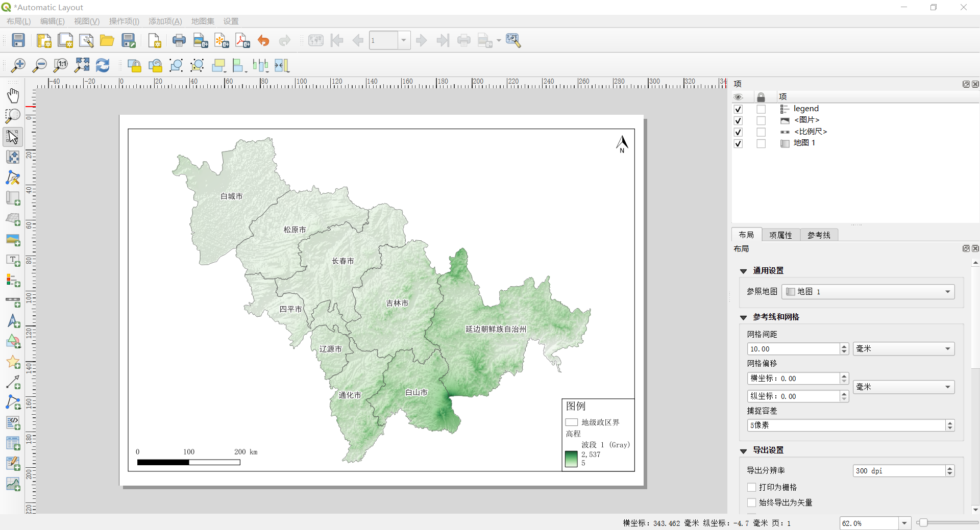Viewport: 980px width, 530px height.
Task: Click the 导出分辨率 300 dpi field
Action: [898, 471]
